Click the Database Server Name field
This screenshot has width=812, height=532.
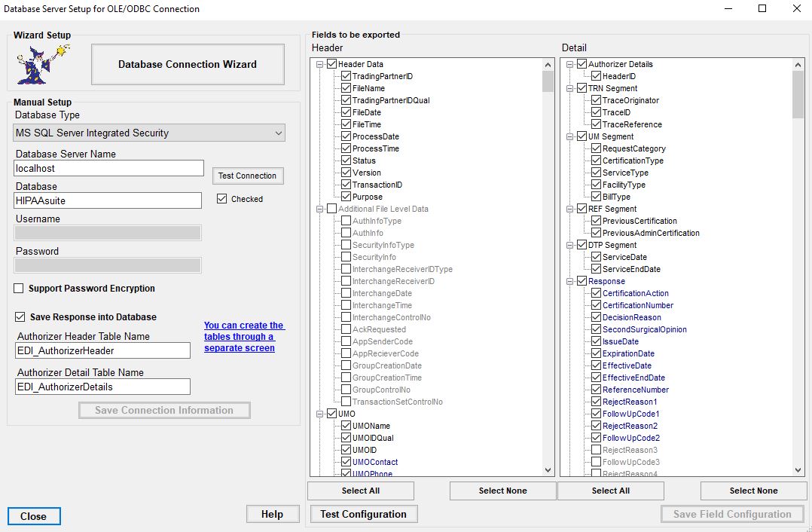108,168
